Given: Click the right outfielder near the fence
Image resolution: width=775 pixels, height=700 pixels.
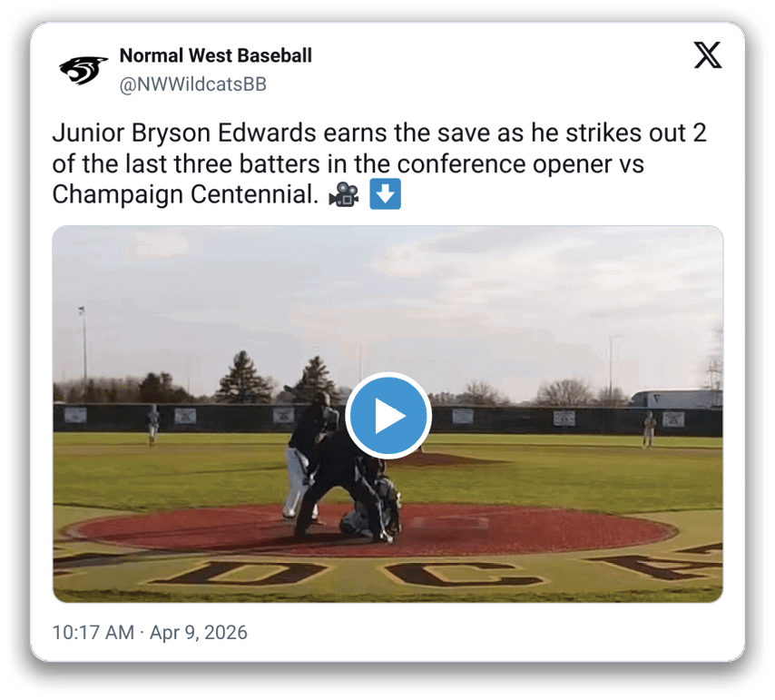Looking at the screenshot, I should click(x=649, y=429).
